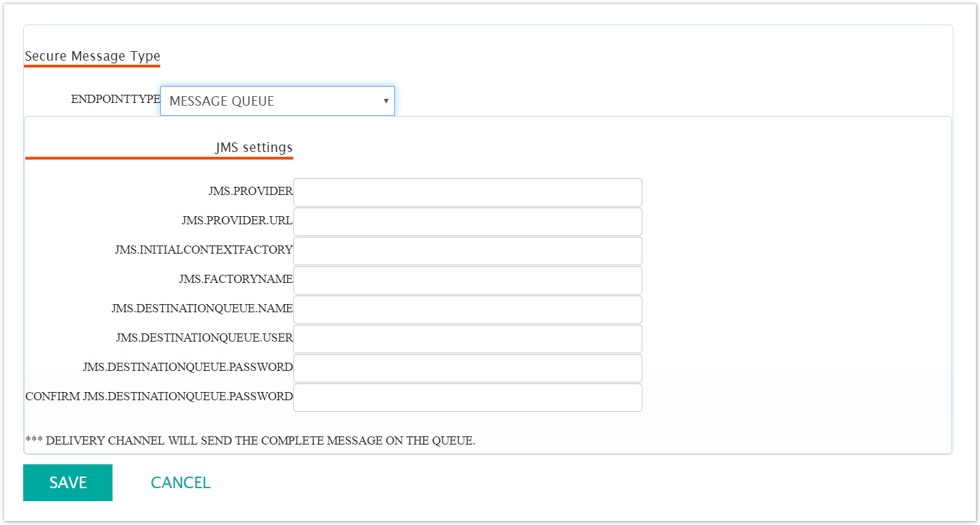Click the dropdown arrow on MESSAGE QUEUE selector
Viewport: 980px width, 525px height.
[385, 100]
